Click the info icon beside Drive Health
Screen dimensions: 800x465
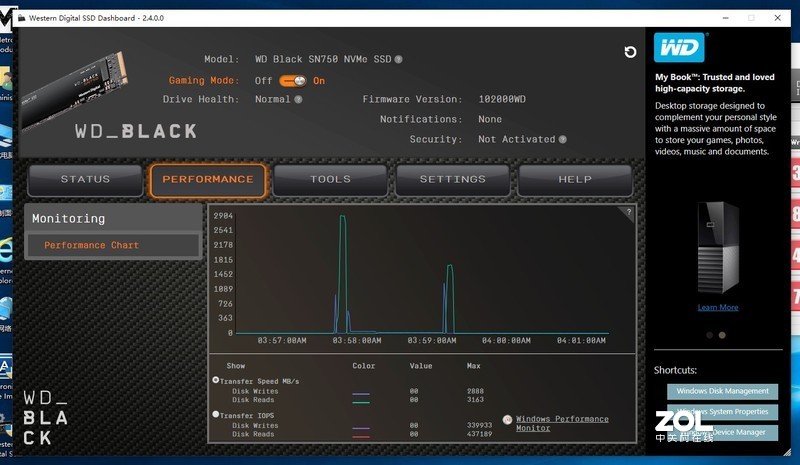click(x=298, y=100)
